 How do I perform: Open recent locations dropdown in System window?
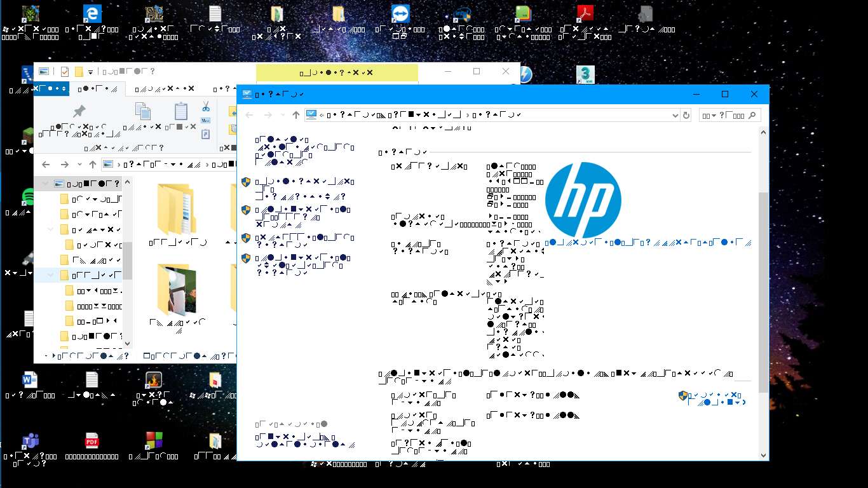[283, 115]
